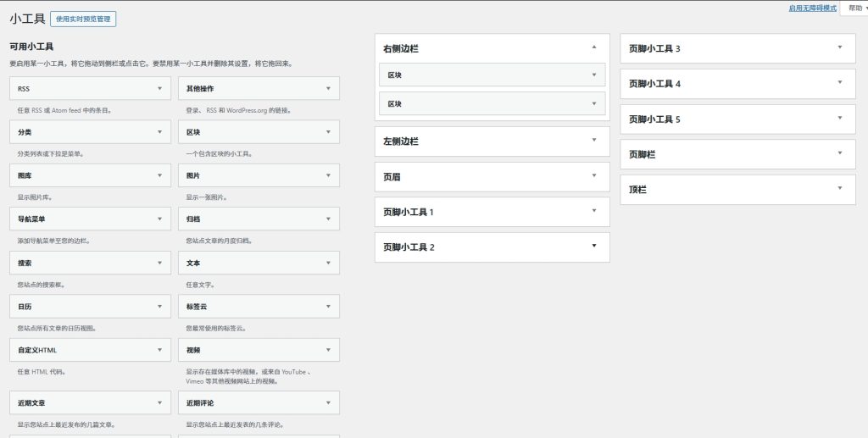
Task: Expand first 区块 in 右侧边栏
Action: (594, 75)
